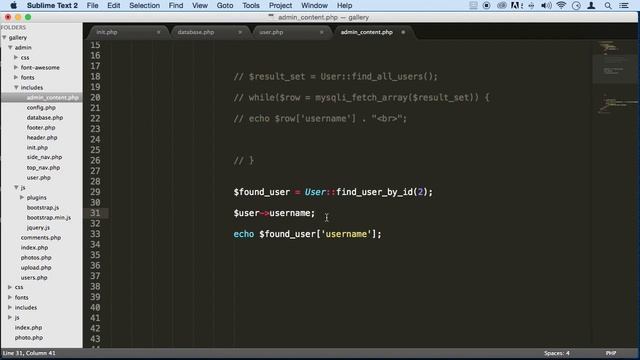640x360 pixels.
Task: Open database.php in the sidebar
Action: click(x=45, y=118)
